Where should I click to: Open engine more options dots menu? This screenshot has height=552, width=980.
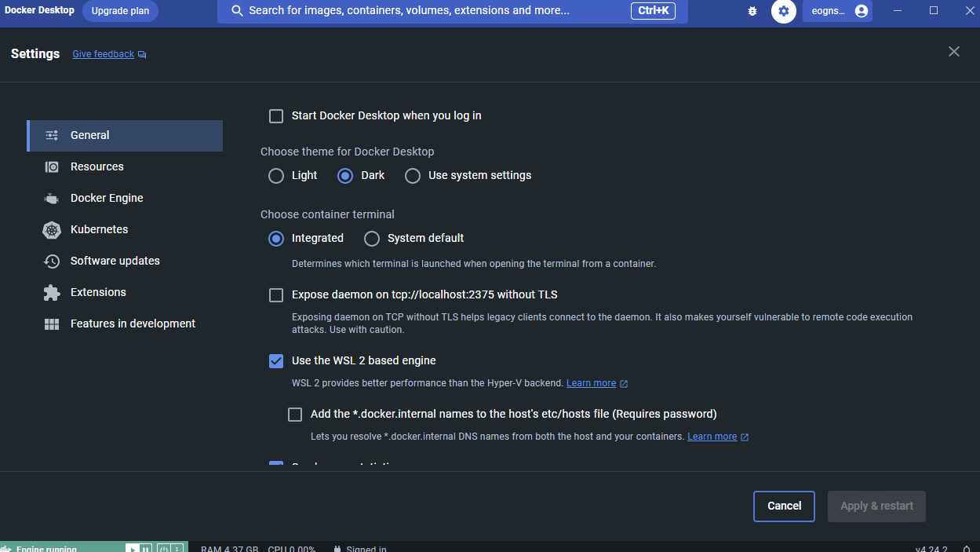(x=177, y=549)
